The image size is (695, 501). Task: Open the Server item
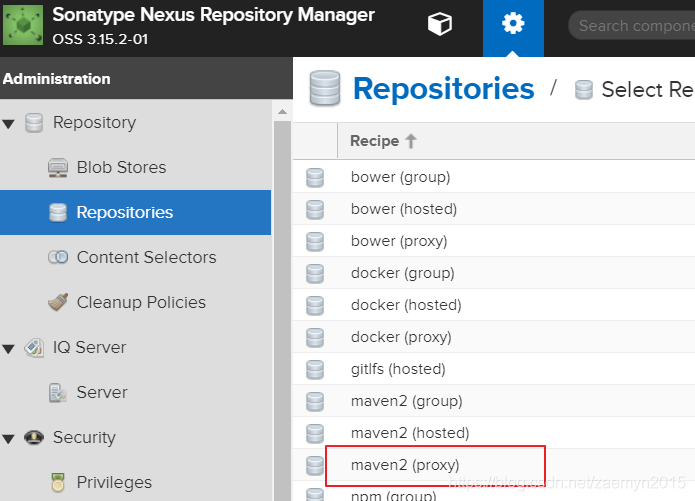point(102,392)
